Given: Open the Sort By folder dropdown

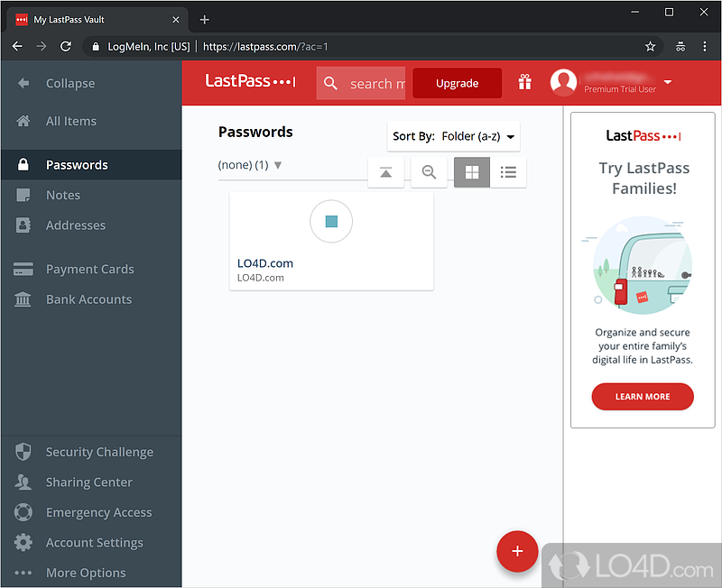Looking at the screenshot, I should pos(454,136).
